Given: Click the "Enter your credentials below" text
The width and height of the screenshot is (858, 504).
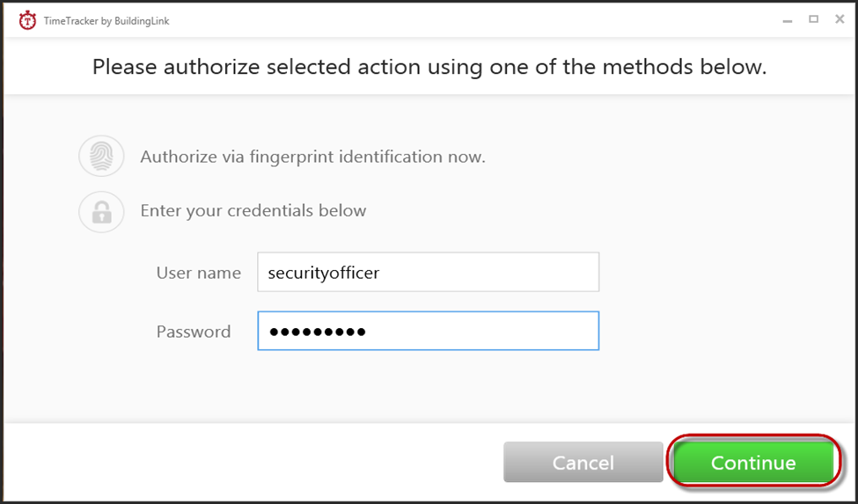Looking at the screenshot, I should click(x=253, y=211).
